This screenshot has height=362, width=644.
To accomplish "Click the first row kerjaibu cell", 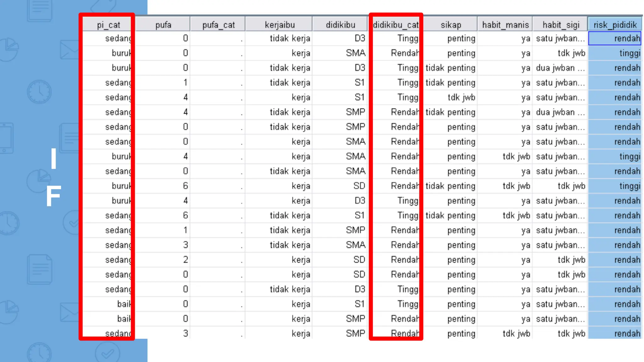I will [x=279, y=38].
